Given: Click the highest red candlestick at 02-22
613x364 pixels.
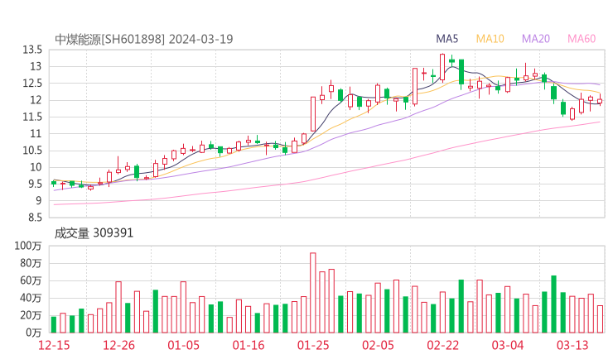Looking at the screenshot, I should coord(442,68).
